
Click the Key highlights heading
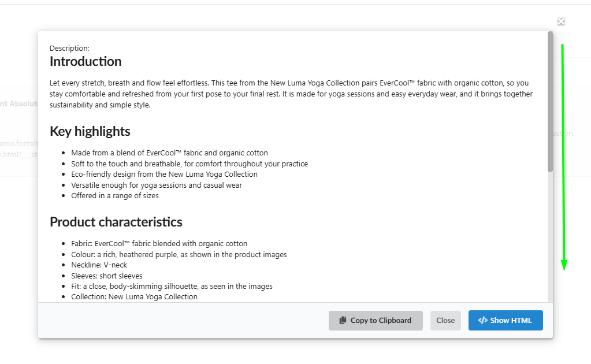tap(90, 131)
